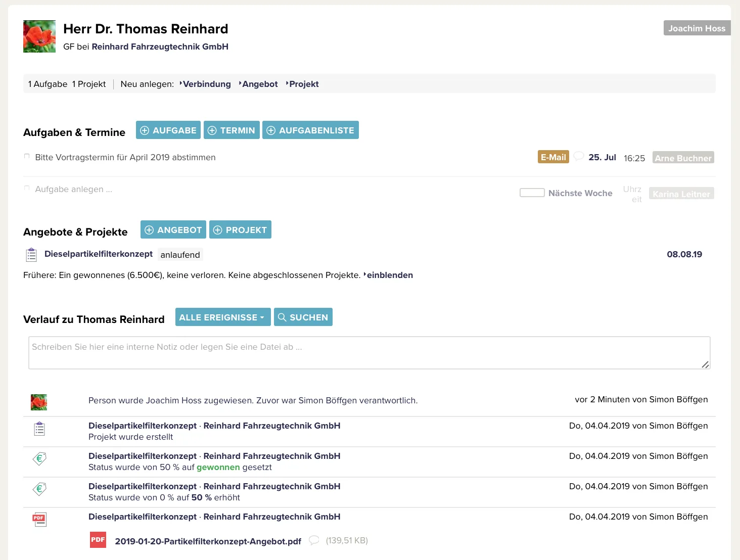Open Dieselpartikelfilterkonzept link in Projekt wurde erstellt row
The width and height of the screenshot is (740, 560).
[143, 426]
